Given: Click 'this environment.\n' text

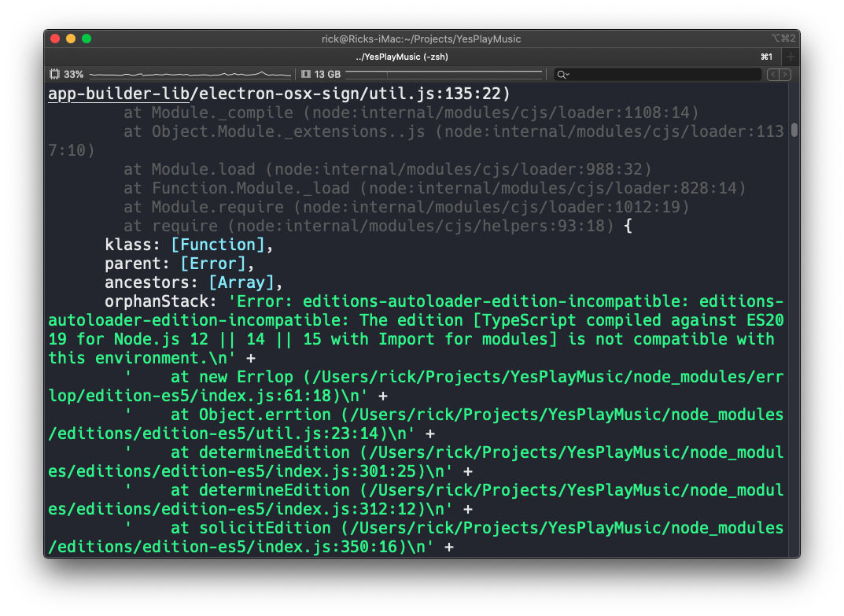Looking at the screenshot, I should pyautogui.click(x=137, y=358).
